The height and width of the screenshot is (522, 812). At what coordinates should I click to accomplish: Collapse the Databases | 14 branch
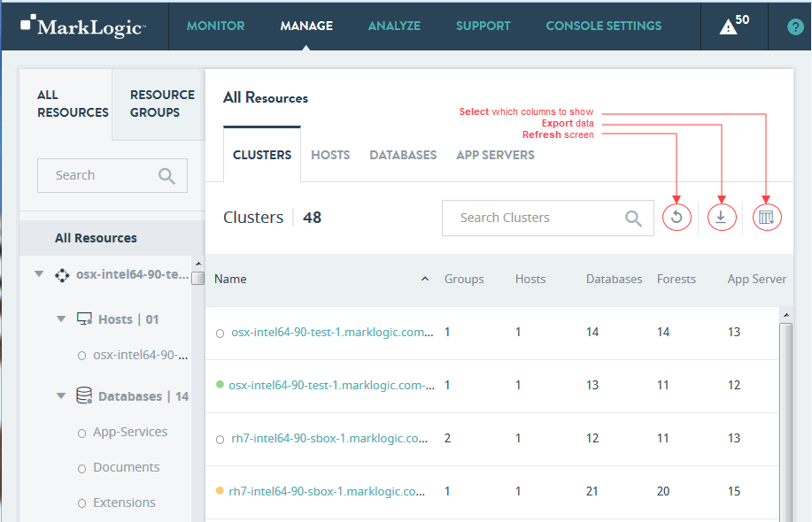point(59,395)
